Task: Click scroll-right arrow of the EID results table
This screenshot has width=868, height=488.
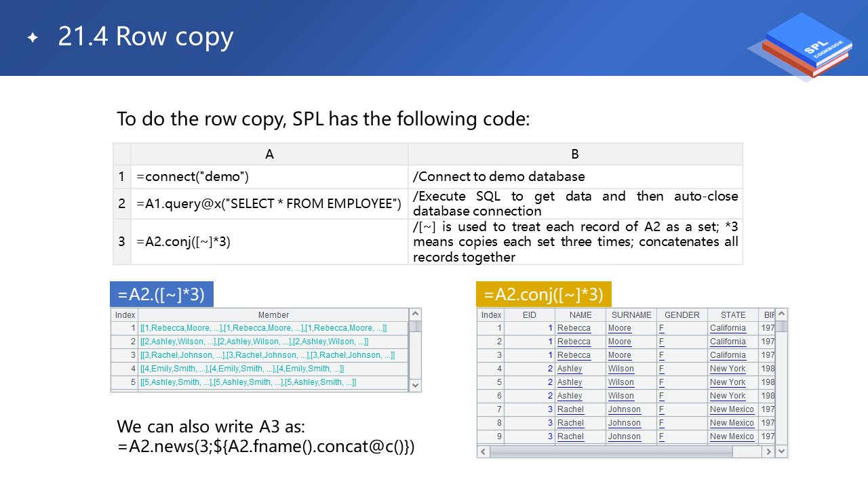Action: click(768, 451)
